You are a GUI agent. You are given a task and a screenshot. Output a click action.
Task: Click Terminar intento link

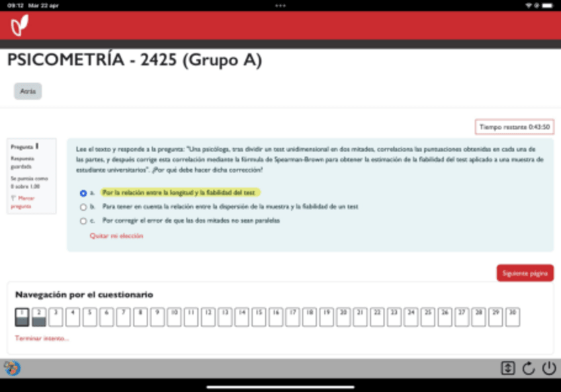(x=42, y=338)
